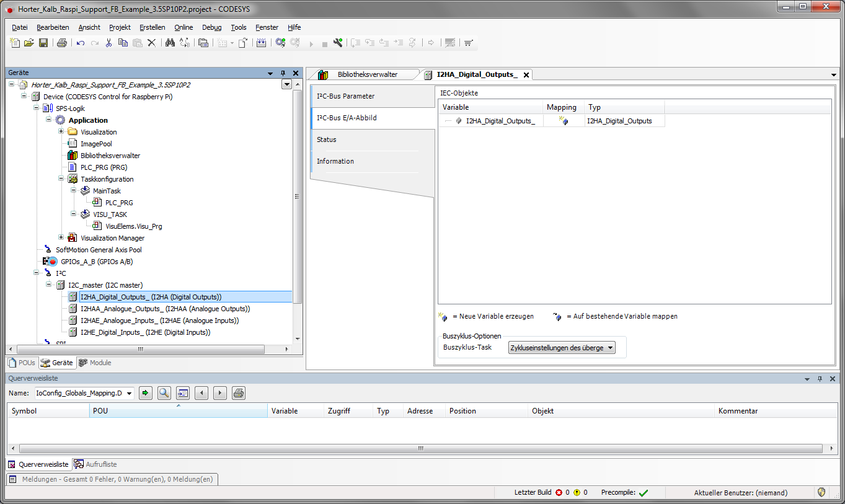
Task: Open the Bearbeiten menu
Action: click(x=53, y=27)
